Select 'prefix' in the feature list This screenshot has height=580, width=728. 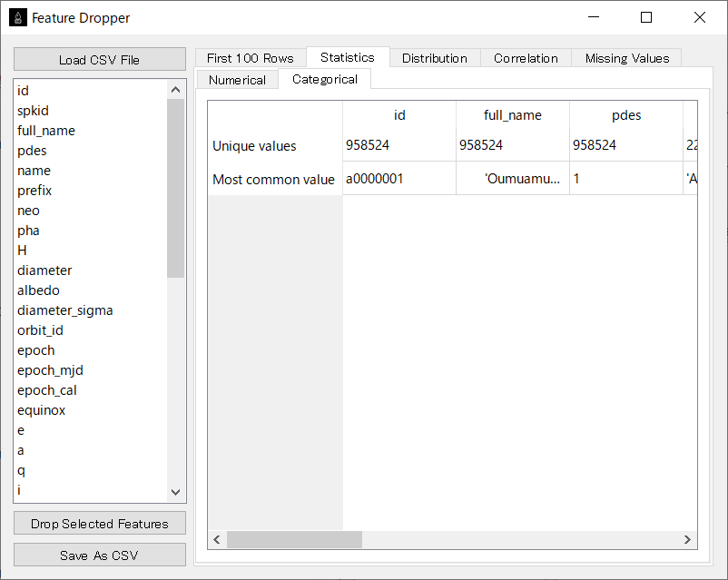pos(91,191)
